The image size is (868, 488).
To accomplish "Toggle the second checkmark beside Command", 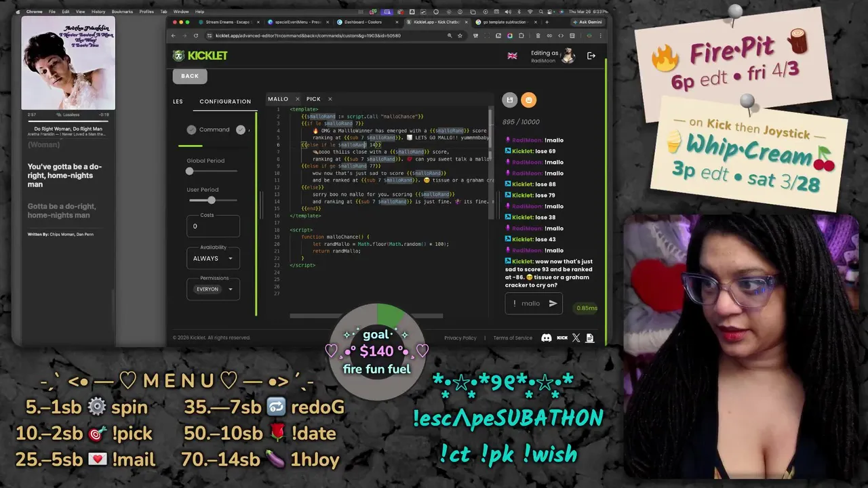I will [x=241, y=129].
